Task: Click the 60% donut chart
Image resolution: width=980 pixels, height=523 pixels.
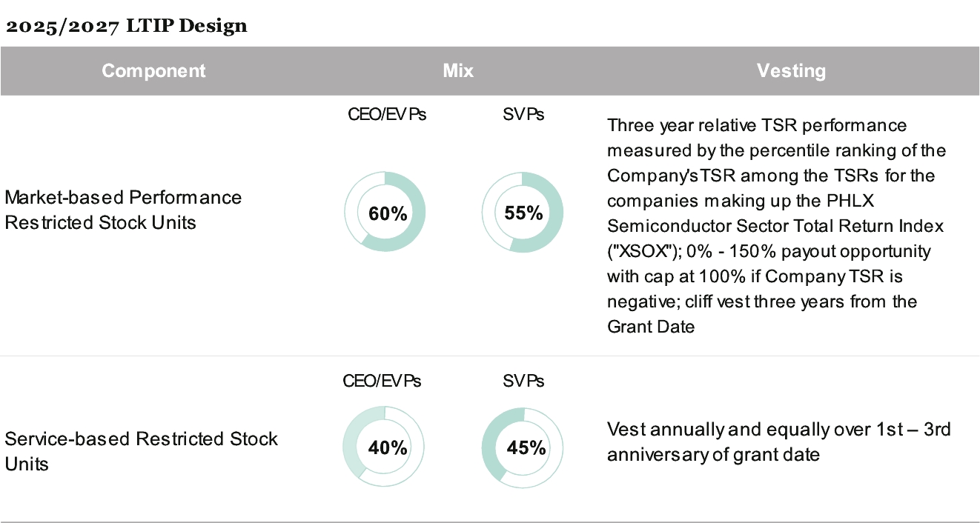Action: pyautogui.click(x=385, y=213)
